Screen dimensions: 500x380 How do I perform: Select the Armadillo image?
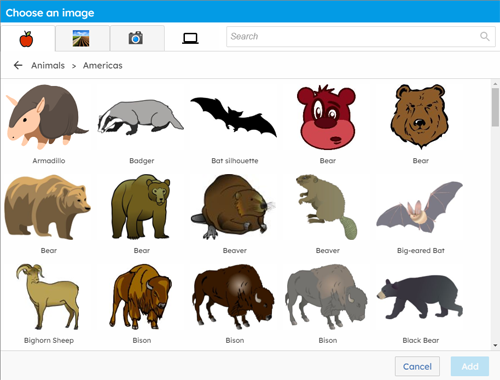(x=47, y=117)
